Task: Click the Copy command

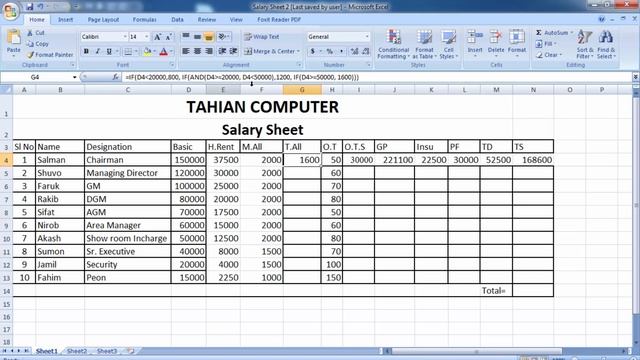Action: tap(38, 44)
